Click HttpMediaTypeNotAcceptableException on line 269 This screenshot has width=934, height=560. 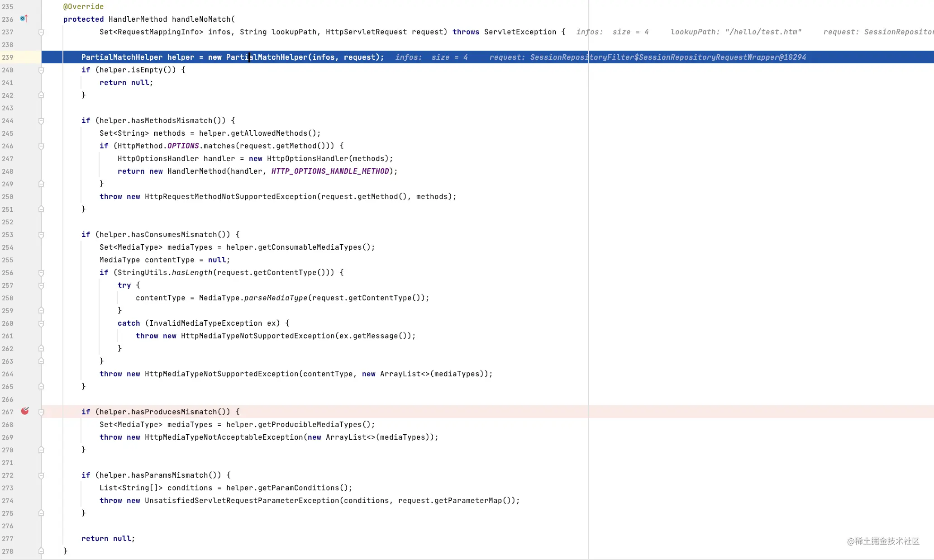[224, 437]
